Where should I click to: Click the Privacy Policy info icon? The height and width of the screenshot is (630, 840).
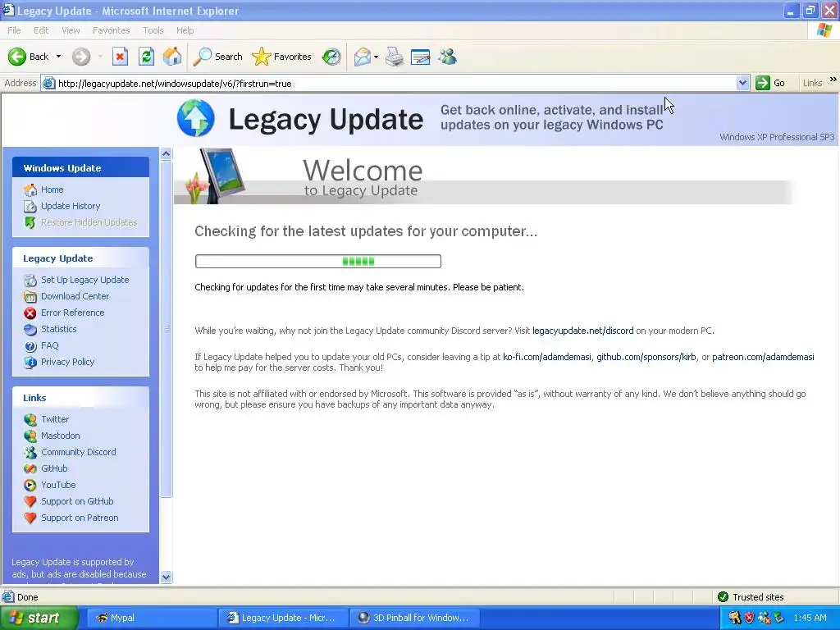[x=30, y=362]
